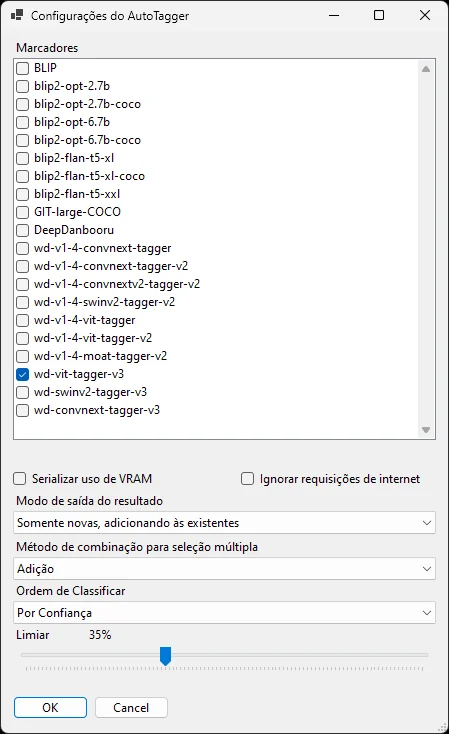Close the AutoTagger settings dialog
The height and width of the screenshot is (734, 449).
click(x=425, y=15)
